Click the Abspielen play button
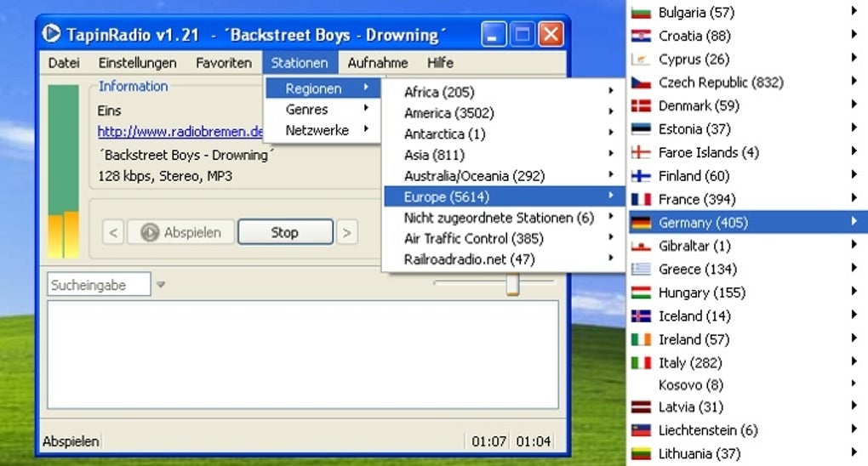Screen dimensions: 868x466 click(x=181, y=232)
